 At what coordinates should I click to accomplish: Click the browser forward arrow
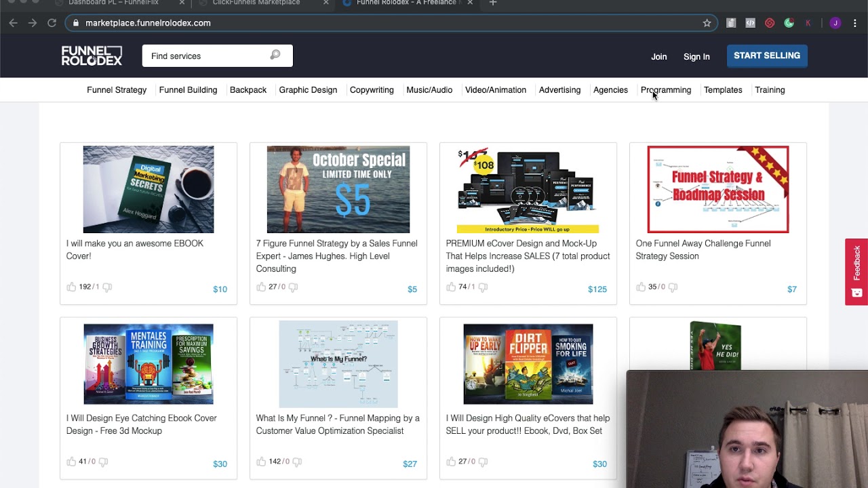(x=33, y=23)
